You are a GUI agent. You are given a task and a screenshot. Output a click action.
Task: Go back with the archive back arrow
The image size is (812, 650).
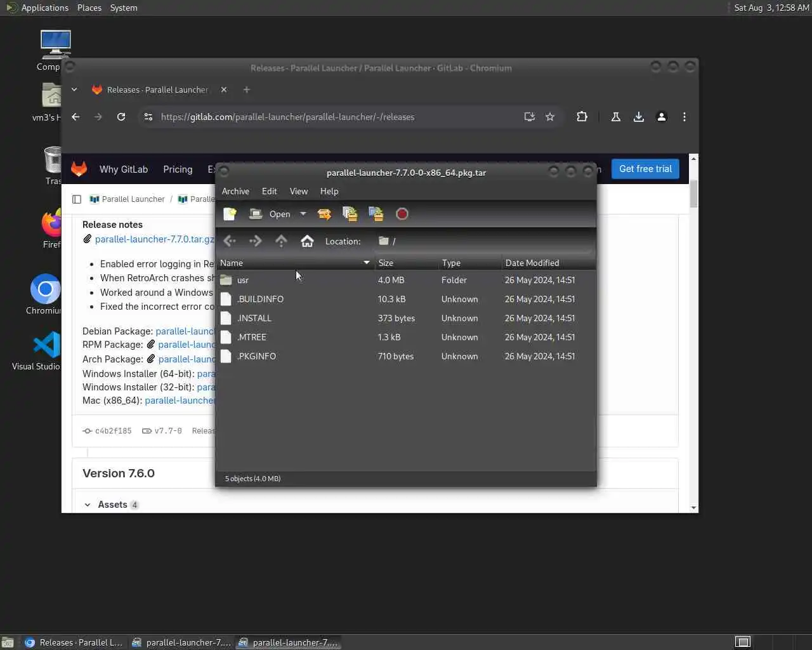pyautogui.click(x=230, y=241)
